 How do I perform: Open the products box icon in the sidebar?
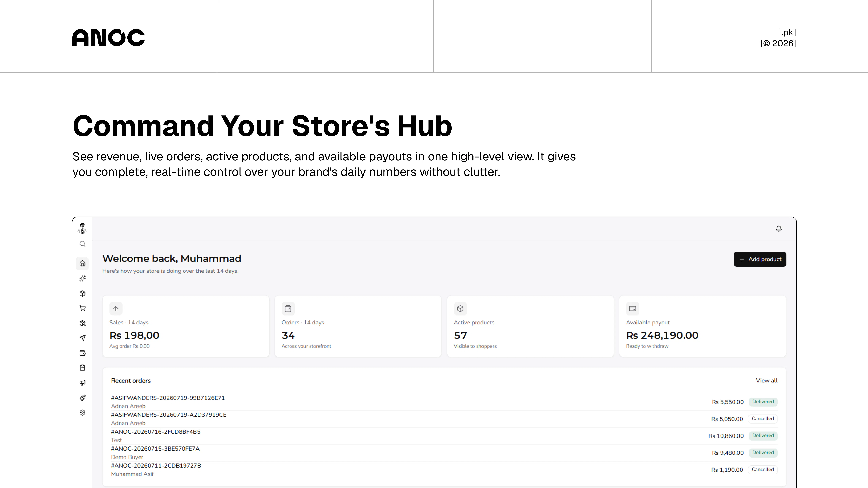click(x=83, y=294)
